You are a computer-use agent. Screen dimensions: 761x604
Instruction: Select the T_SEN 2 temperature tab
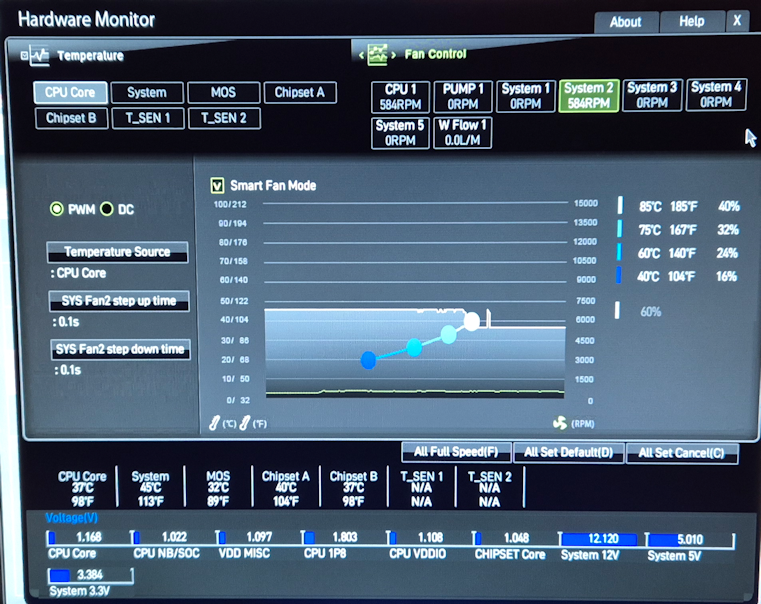pyautogui.click(x=224, y=118)
